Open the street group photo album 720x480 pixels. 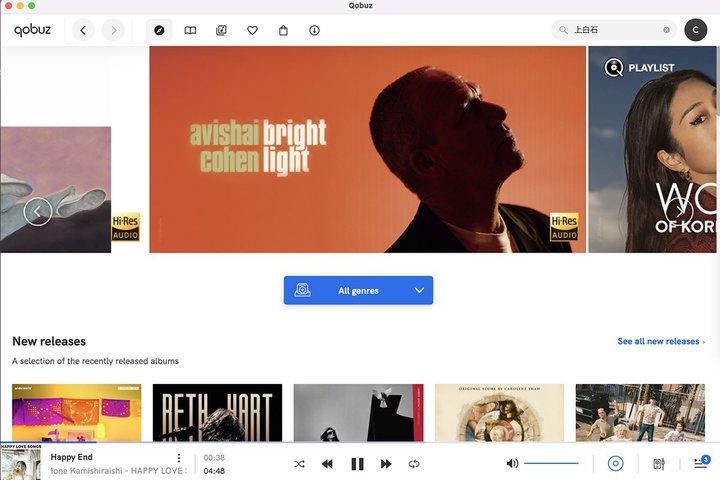tap(640, 412)
